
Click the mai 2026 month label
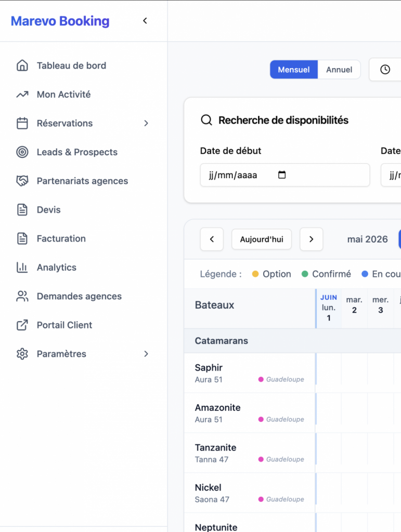367,239
